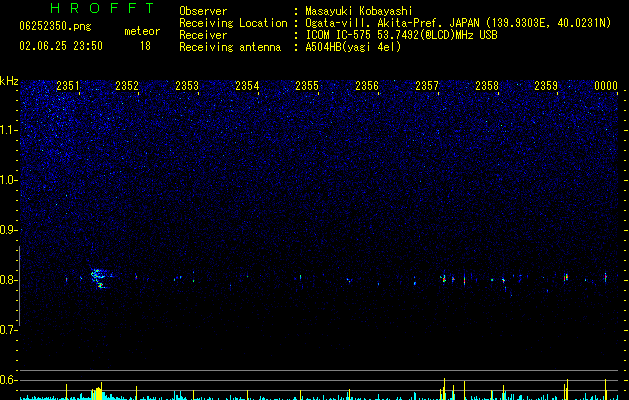
Task: Click the large meteor echo cluster after 2351
Action: (x=99, y=278)
